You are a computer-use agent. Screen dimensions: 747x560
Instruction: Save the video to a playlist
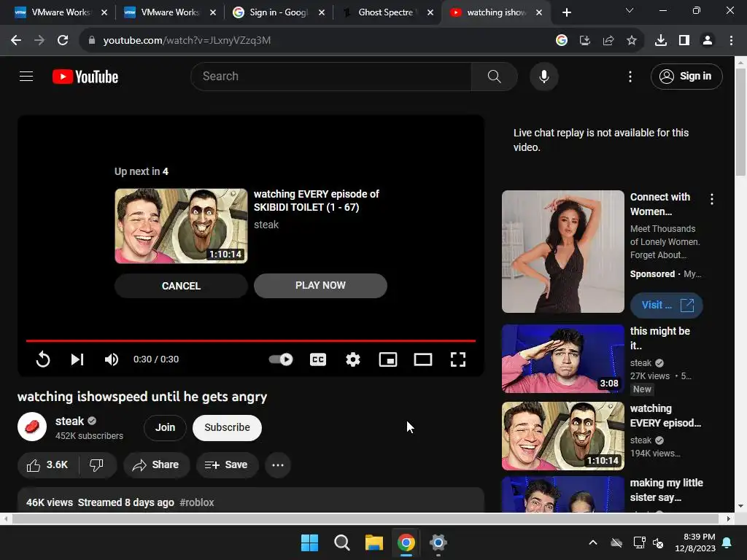tap(227, 464)
